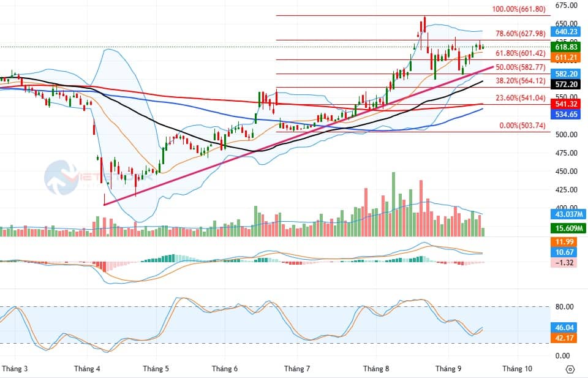The image size is (588, 378).
Task: Select the Tháng 9 time axis marker
Action: 448,369
